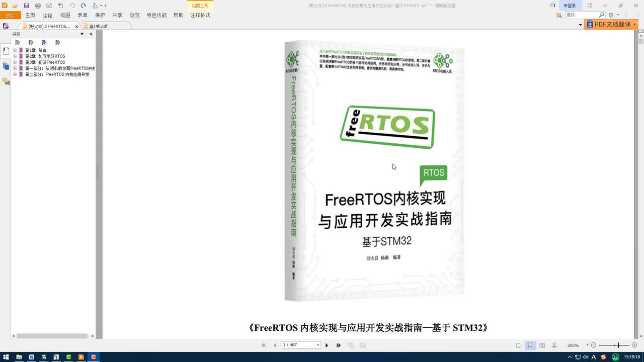This screenshot has height=362, width=644.
Task: Open the 浏览 ribbon tab
Action: (135, 16)
